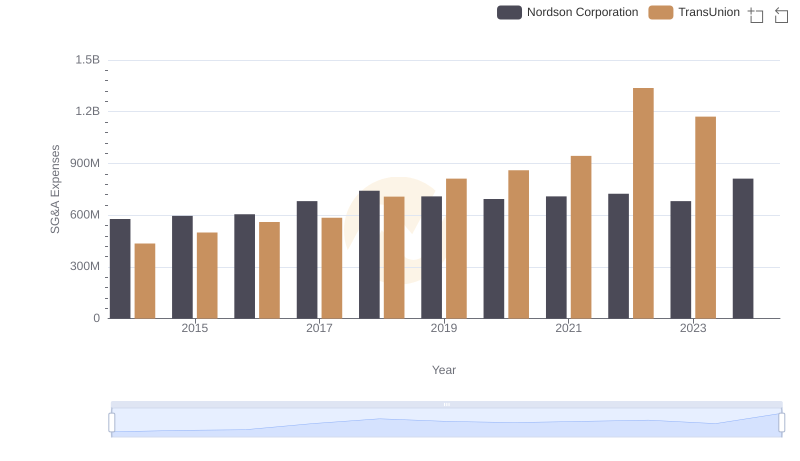Image resolution: width=800 pixels, height=461 pixels.
Task: Click the 900M y-axis label
Action: (x=85, y=163)
